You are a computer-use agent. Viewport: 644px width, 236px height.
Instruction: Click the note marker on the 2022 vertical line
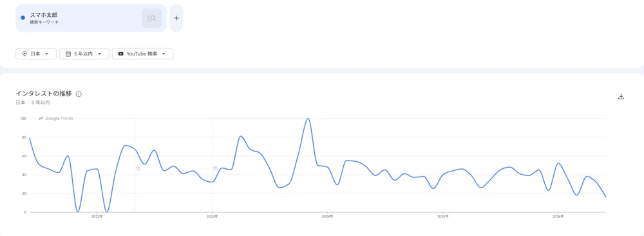coord(138,168)
